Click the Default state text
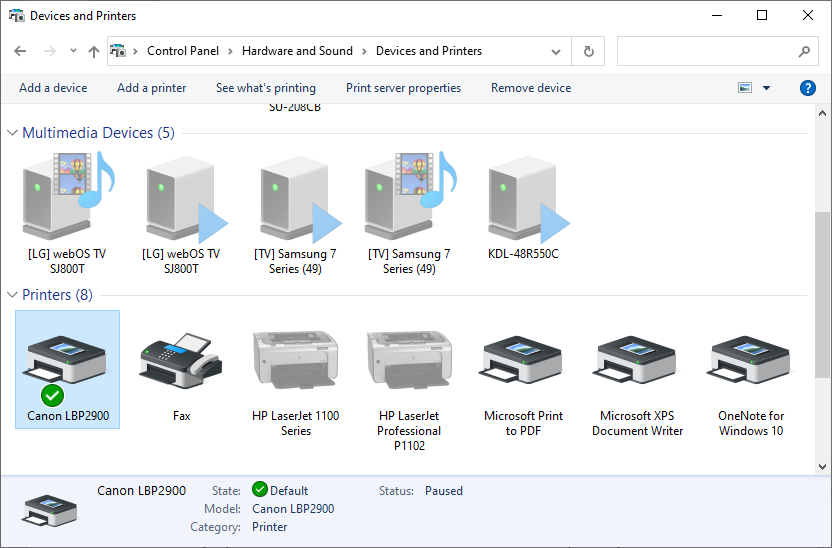This screenshot has width=832, height=548. click(289, 491)
